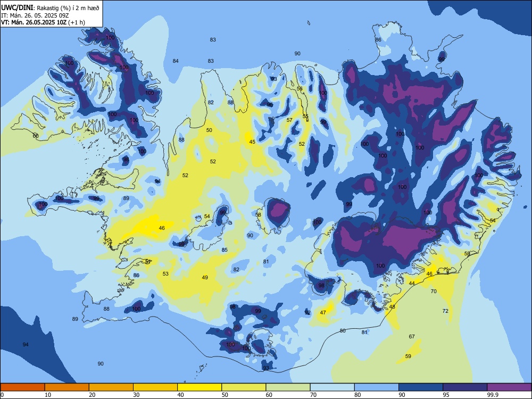This screenshot has height=399, width=532.
Task: Click the 'UWC/DINI: Rakastig (%) í 2 m hæð' title
Action: [x=50, y=8]
